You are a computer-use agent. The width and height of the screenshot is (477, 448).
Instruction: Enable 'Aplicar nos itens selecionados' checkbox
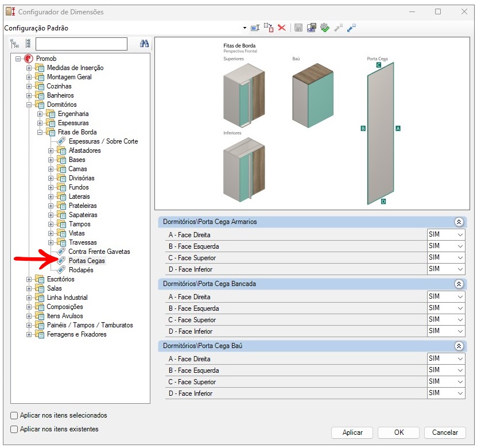(14, 415)
